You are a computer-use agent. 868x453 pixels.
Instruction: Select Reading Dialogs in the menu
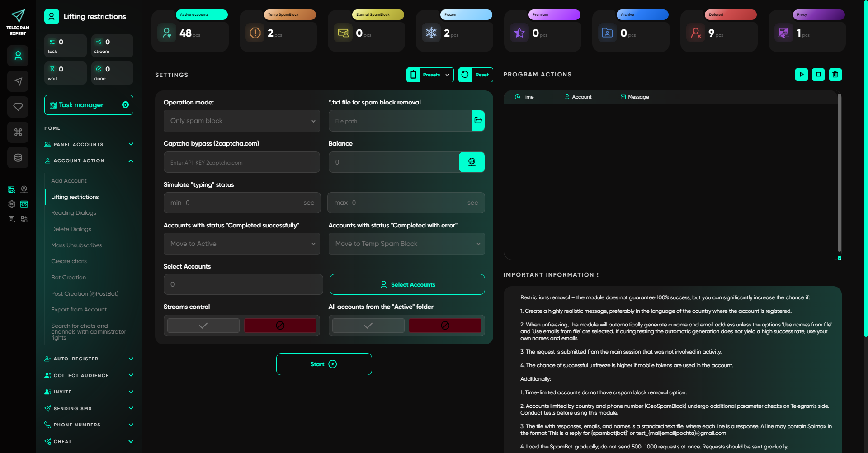74,212
